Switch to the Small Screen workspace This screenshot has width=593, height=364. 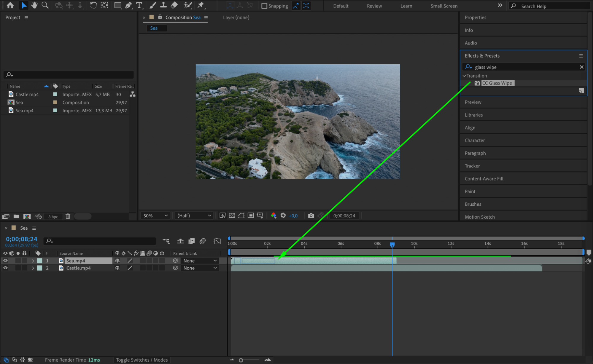tap(444, 6)
